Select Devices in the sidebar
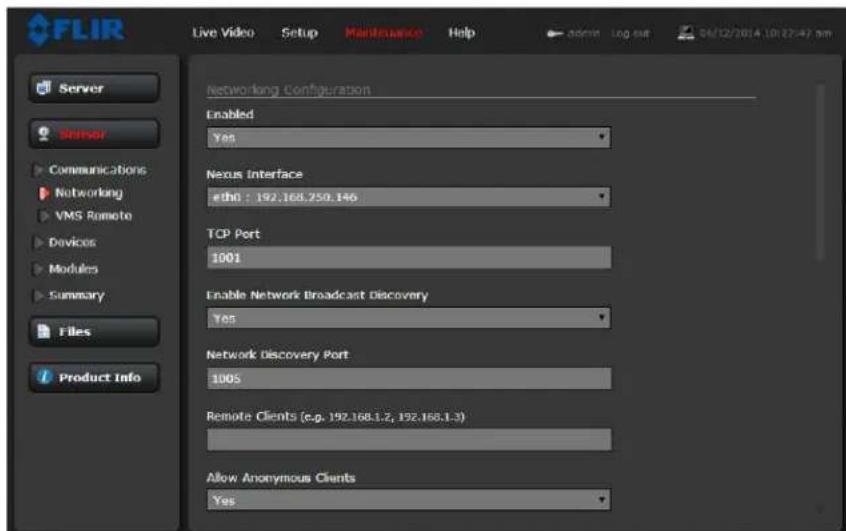 pos(72,242)
